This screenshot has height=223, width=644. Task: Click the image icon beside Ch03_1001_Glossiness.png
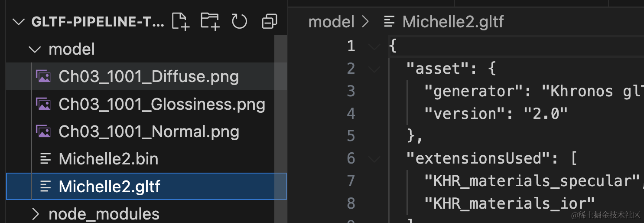click(43, 104)
